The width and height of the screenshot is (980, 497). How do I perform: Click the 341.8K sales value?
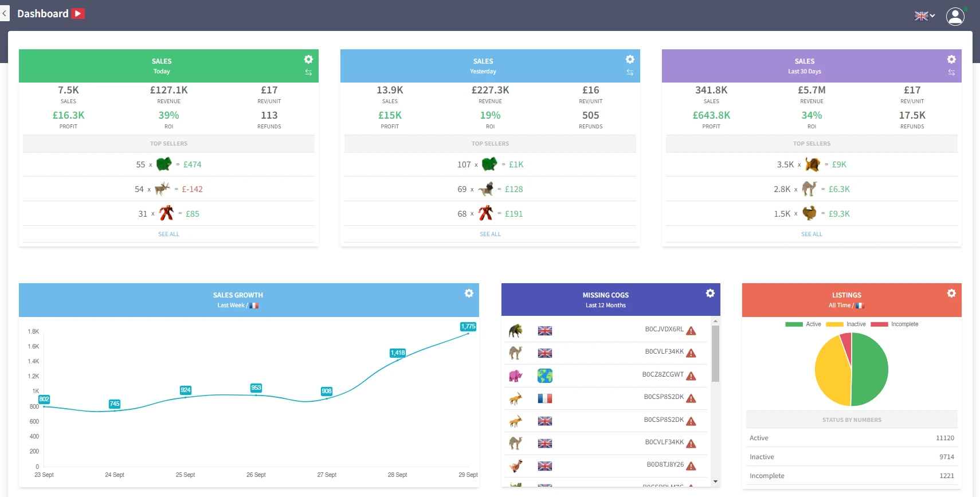click(711, 90)
